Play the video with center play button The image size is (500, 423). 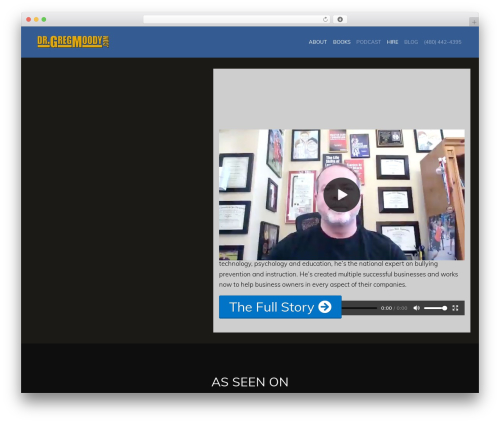pos(341,195)
